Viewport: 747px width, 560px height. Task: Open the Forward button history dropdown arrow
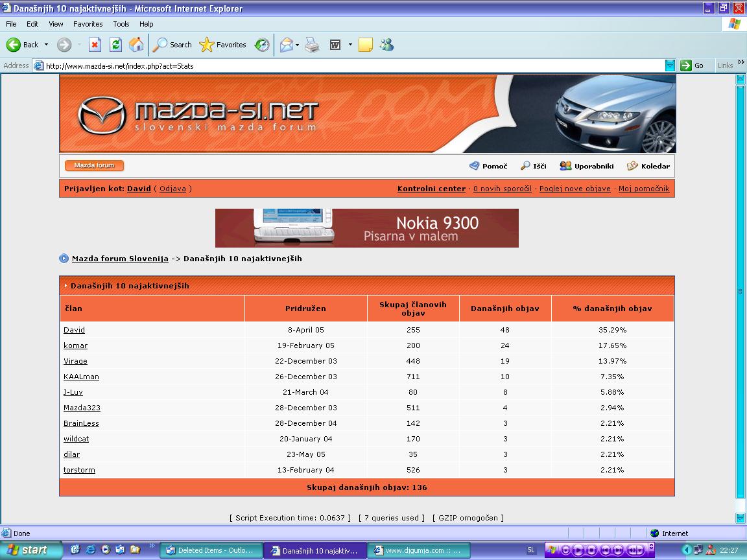point(79,45)
